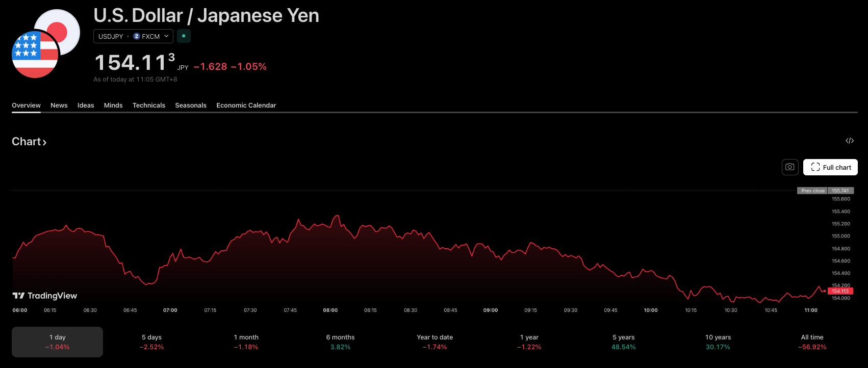Click the 'As of today at 11:05 GMT+8' text

135,80
